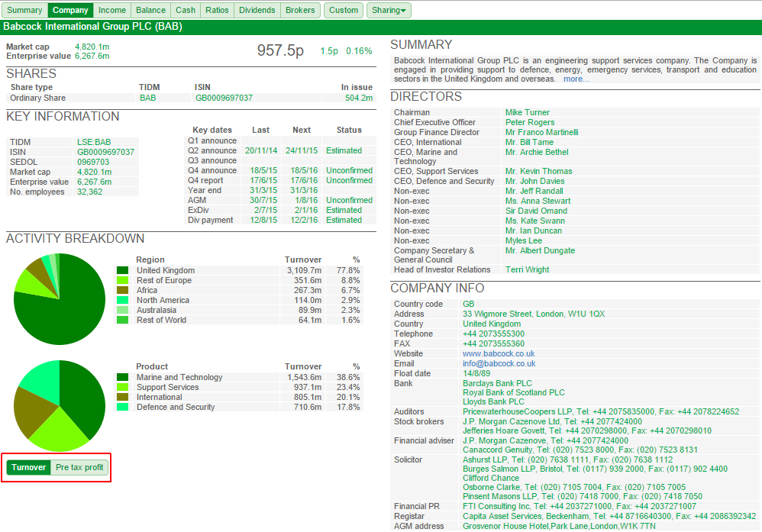Click the Rest of World color swatch
Viewport: 762px width, 532px height.
122,320
